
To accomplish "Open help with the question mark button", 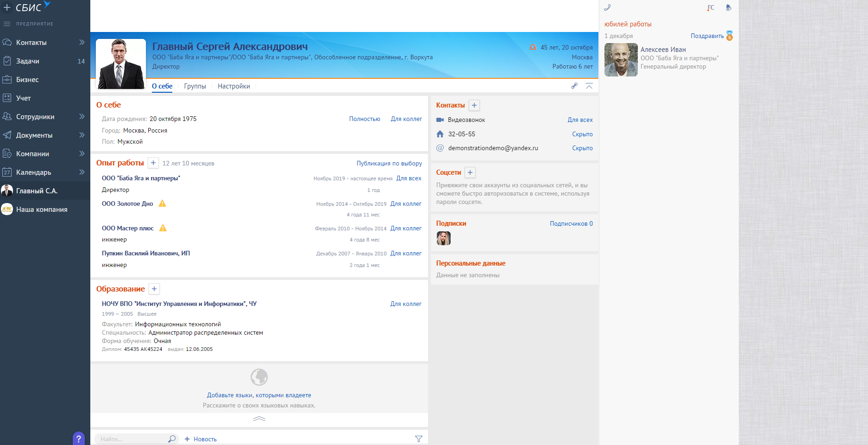I will click(79, 439).
